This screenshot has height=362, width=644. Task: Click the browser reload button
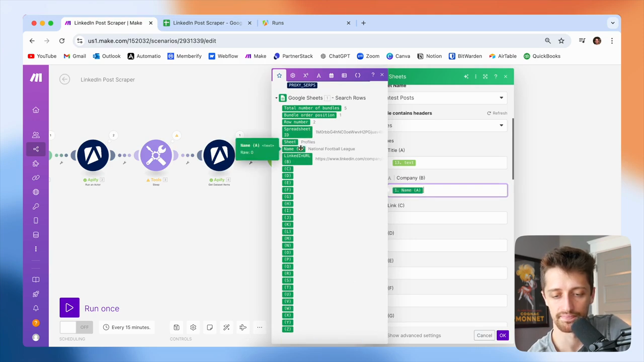coord(62,41)
